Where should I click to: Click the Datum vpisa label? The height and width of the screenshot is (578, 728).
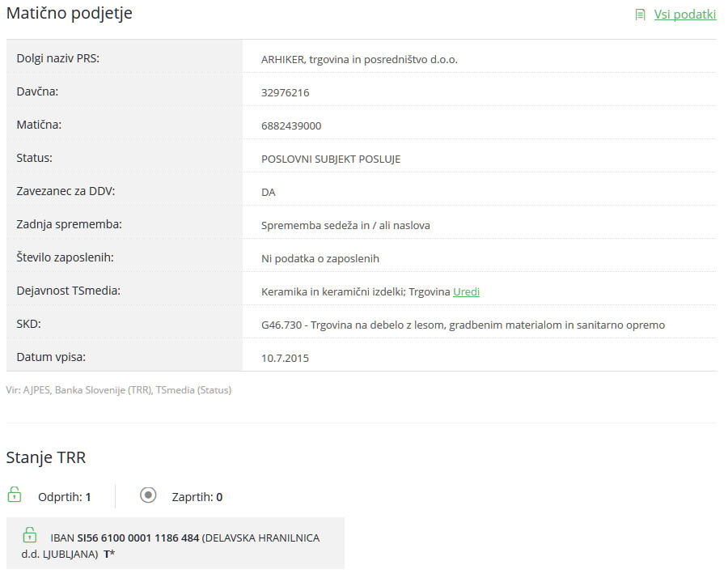pyautogui.click(x=51, y=357)
